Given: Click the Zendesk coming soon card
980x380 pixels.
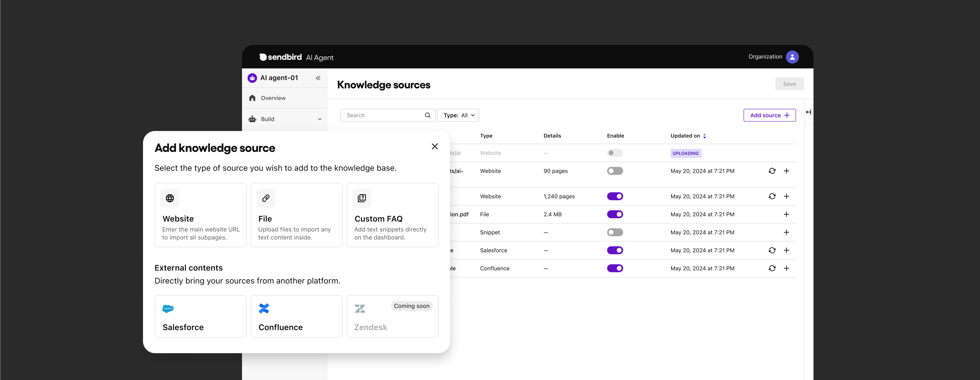Looking at the screenshot, I should 392,316.
